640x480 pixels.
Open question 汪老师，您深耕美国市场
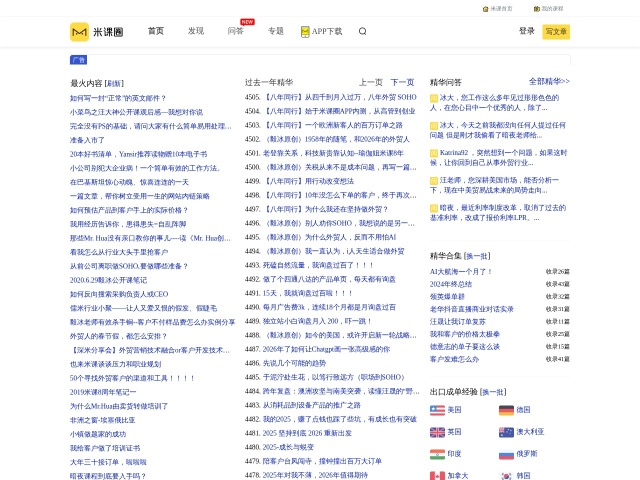[x=494, y=185]
